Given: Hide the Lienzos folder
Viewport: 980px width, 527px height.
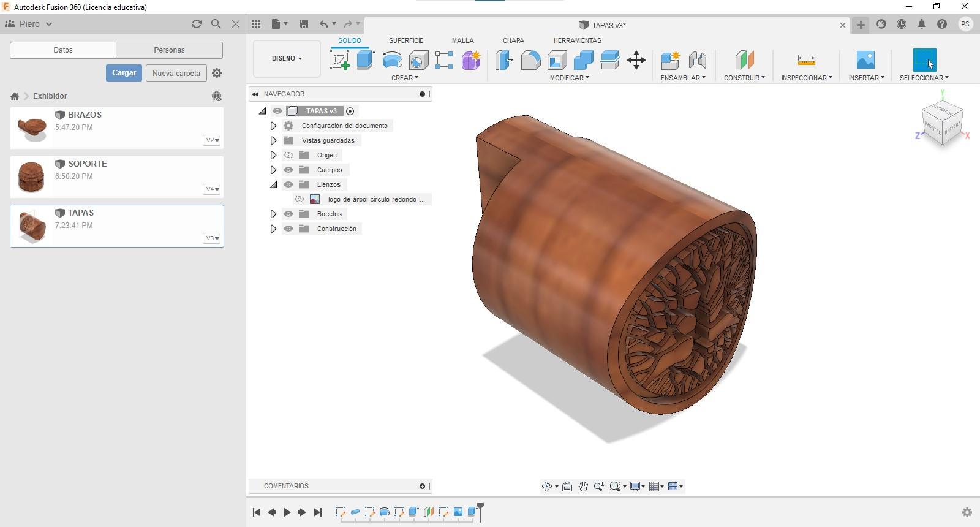Looking at the screenshot, I should coord(288,184).
